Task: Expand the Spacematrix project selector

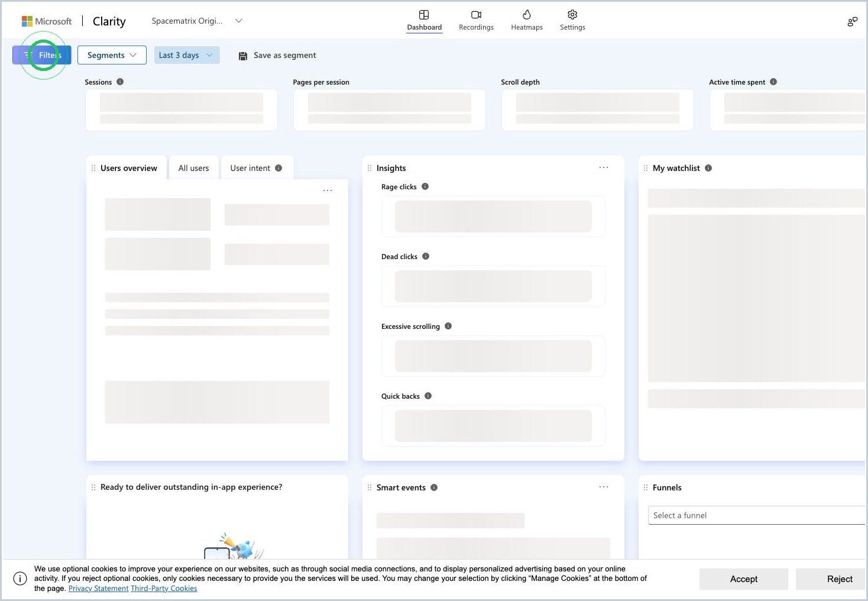Action: tap(197, 21)
